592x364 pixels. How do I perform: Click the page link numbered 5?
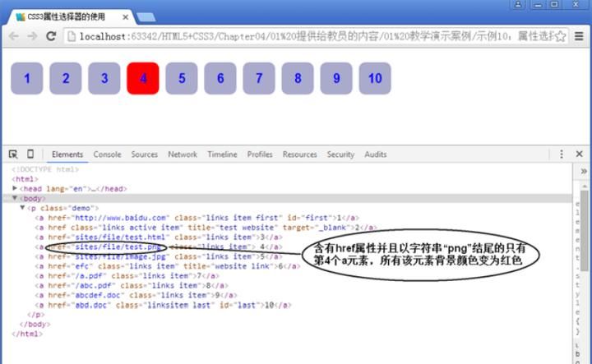click(x=182, y=78)
